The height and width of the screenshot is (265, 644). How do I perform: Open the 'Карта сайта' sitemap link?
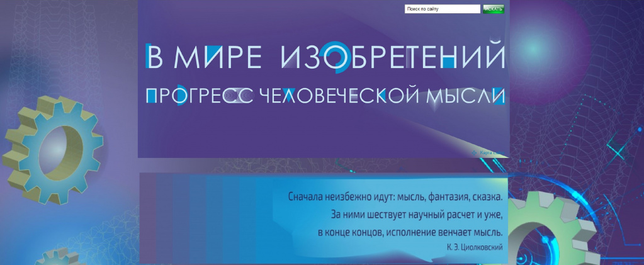(x=491, y=153)
